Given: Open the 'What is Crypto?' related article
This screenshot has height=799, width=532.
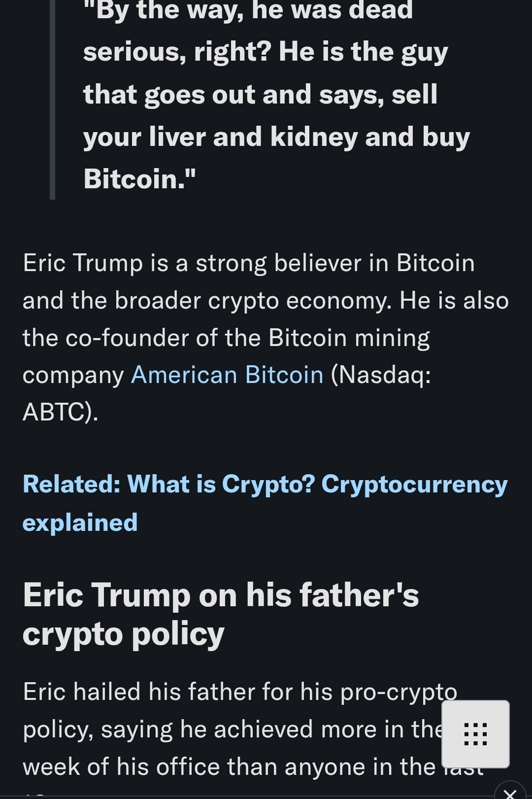Looking at the screenshot, I should tap(265, 484).
